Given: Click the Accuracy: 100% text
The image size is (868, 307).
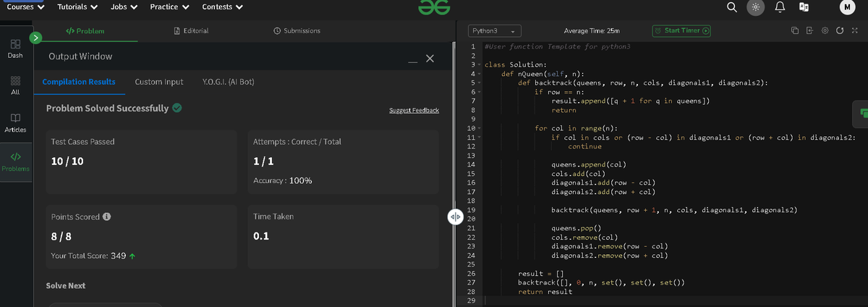Looking at the screenshot, I should [x=283, y=180].
